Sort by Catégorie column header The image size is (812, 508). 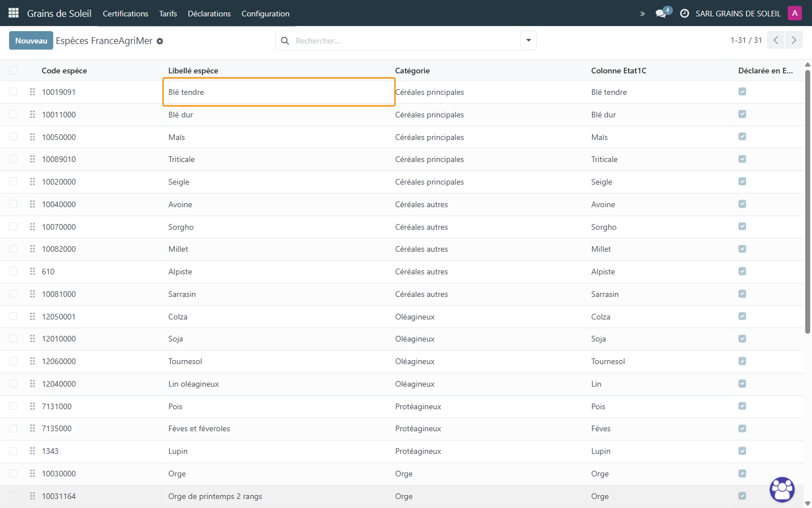412,71
